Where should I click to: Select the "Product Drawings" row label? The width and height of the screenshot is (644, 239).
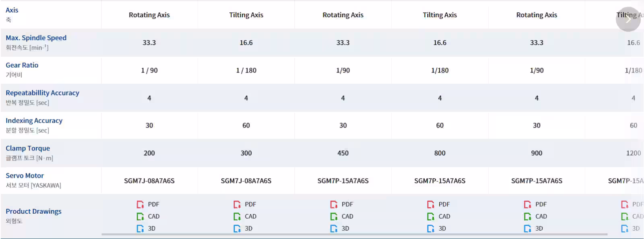(x=34, y=211)
